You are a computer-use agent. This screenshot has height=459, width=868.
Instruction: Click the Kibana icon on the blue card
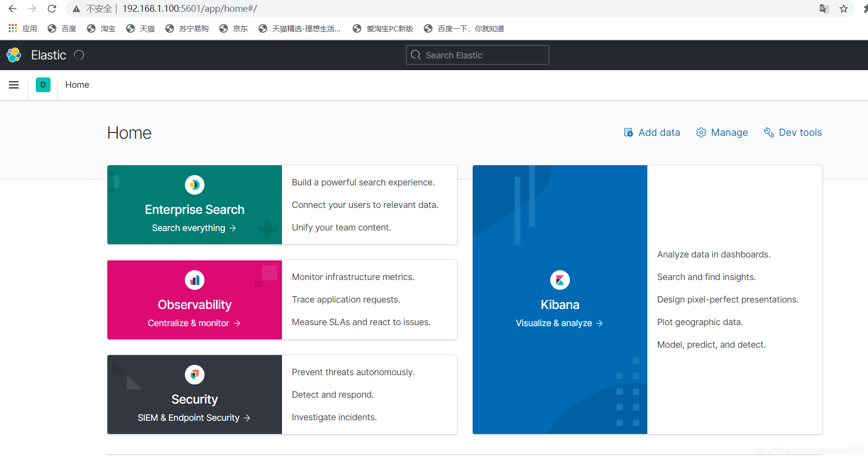(560, 280)
